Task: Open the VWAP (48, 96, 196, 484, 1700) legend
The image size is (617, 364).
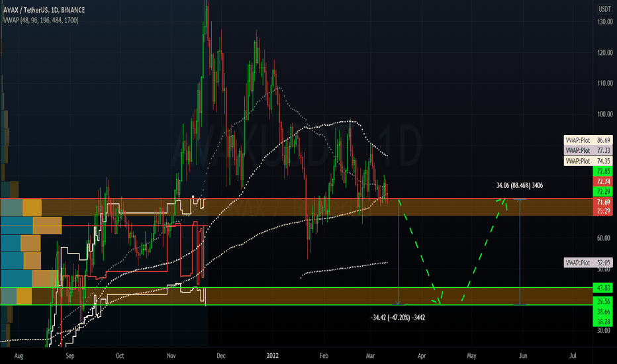Action: tap(41, 20)
